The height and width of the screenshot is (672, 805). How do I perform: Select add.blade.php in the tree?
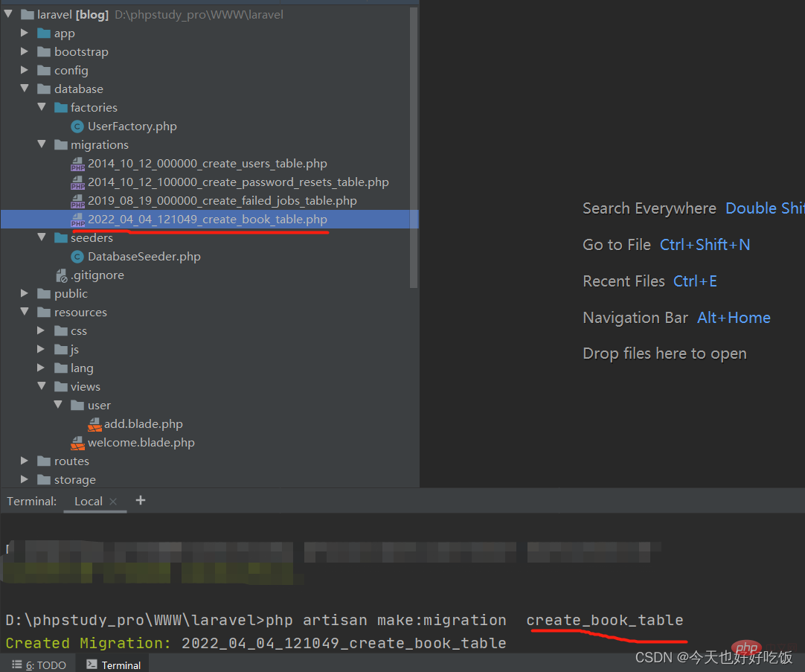click(x=144, y=424)
